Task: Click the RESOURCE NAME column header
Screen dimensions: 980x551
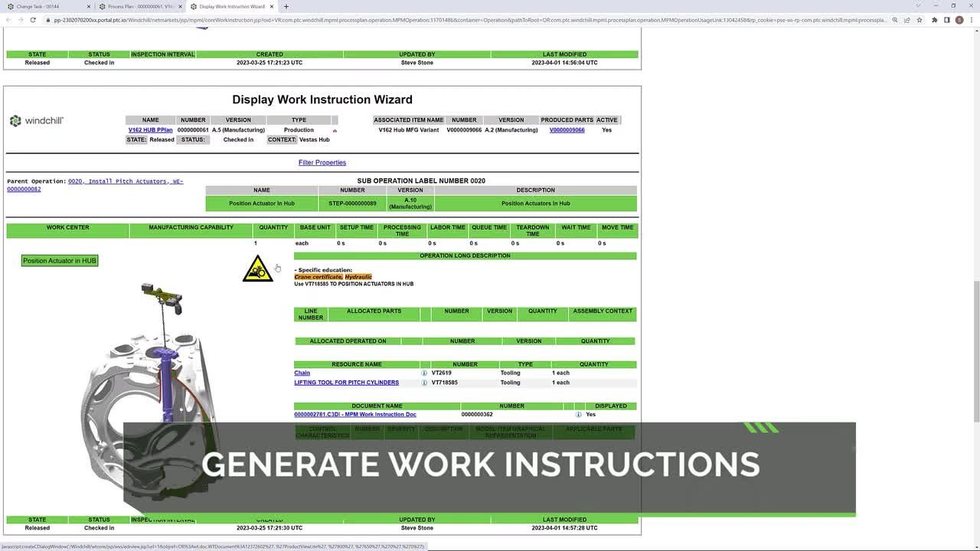Action: click(x=357, y=364)
